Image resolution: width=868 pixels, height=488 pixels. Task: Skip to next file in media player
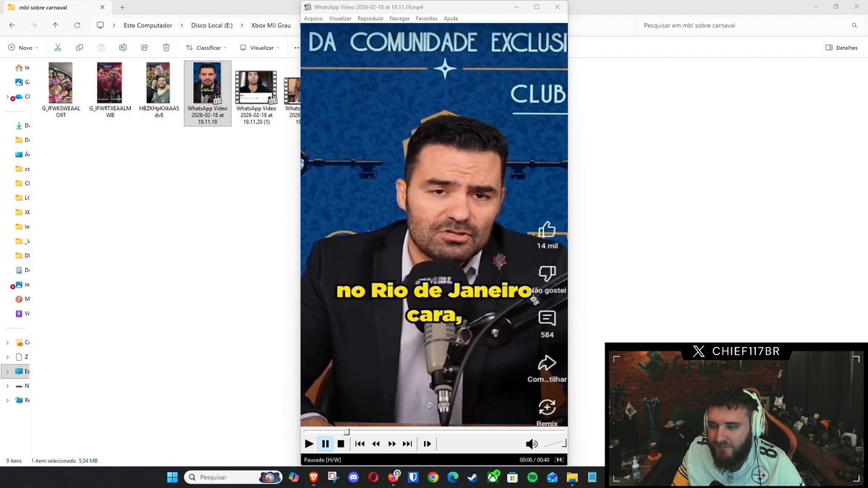click(407, 444)
